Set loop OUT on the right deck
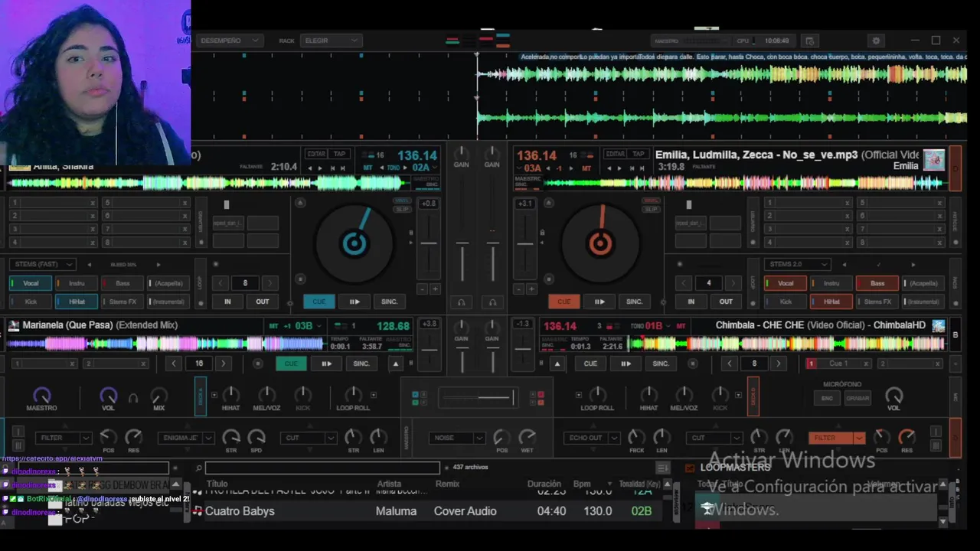 726,302
